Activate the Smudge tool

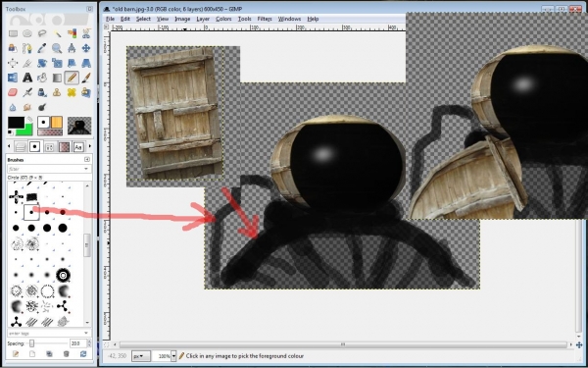[x=27, y=107]
